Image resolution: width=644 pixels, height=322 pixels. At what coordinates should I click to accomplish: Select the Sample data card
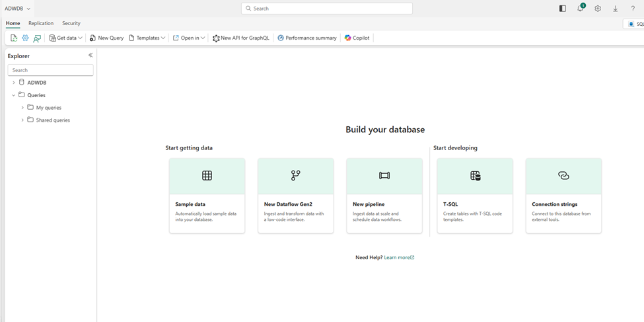pos(207,195)
